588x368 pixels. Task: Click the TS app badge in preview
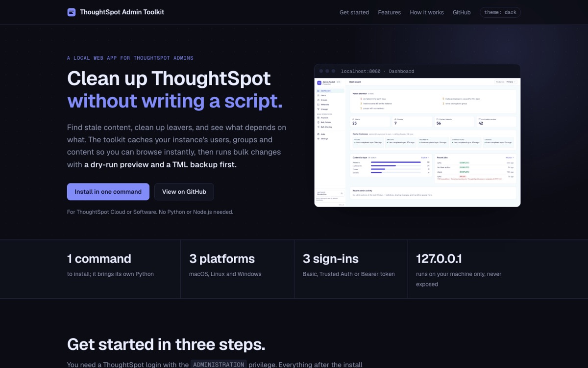(x=319, y=83)
